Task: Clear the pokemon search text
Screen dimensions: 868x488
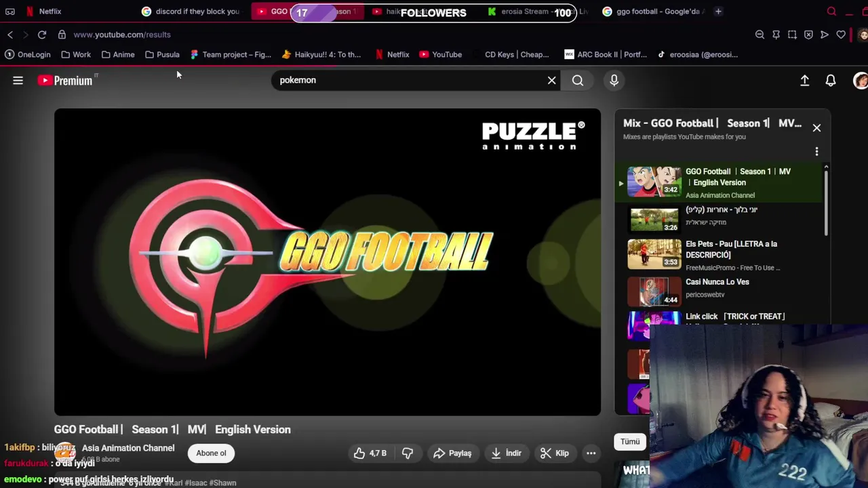Action: (x=552, y=81)
